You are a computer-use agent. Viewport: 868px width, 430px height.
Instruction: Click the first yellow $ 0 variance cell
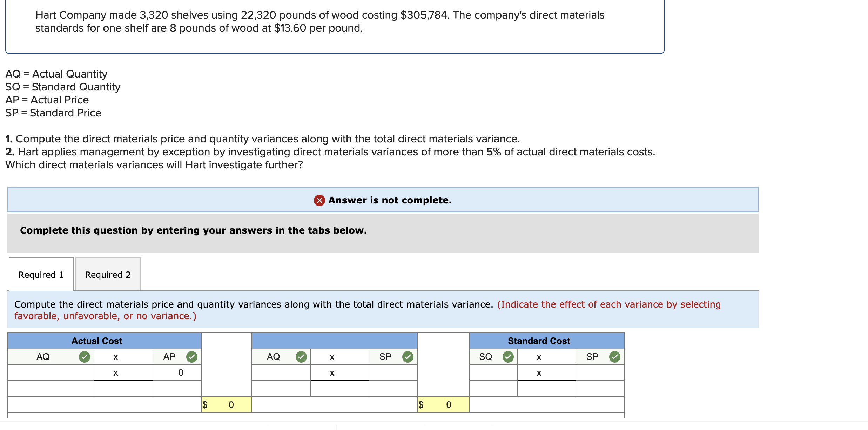click(227, 405)
